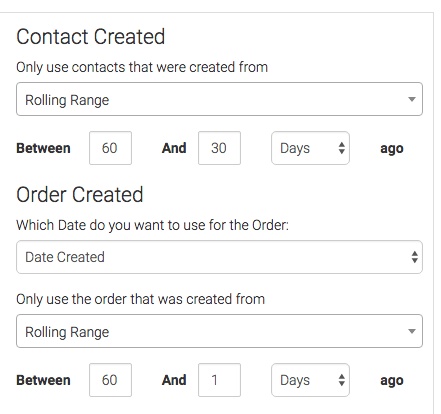The width and height of the screenshot is (441, 414).
Task: Focus the Contact Created field containing 30
Action: point(219,148)
